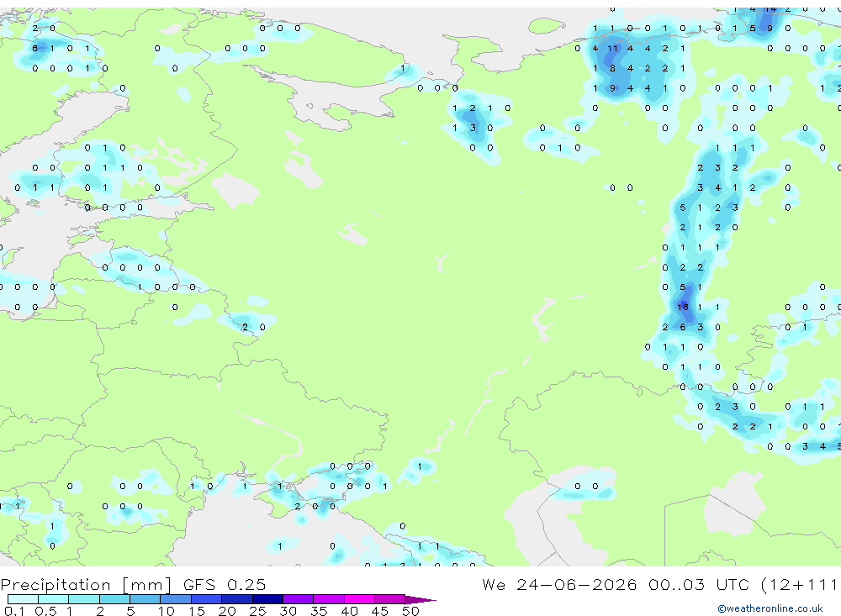Viewport: 841px width, 616px height.
Task: Click the lightest cyan 0.1–0.5 mm legend swatch
Action: point(23,599)
